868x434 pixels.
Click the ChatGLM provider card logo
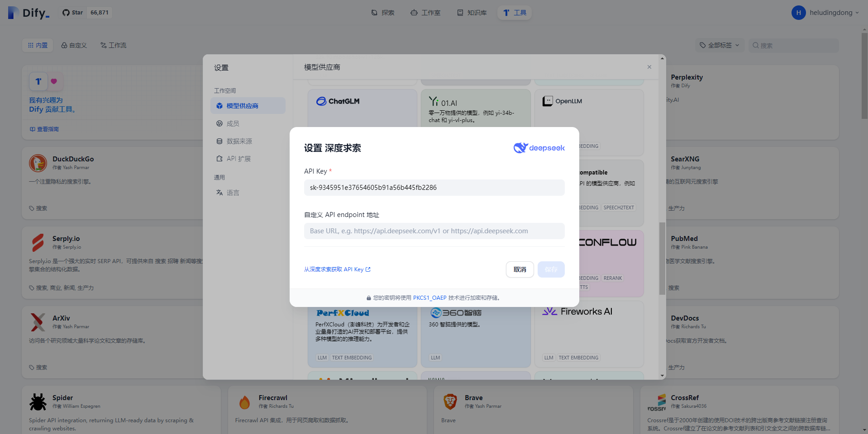[x=338, y=101]
